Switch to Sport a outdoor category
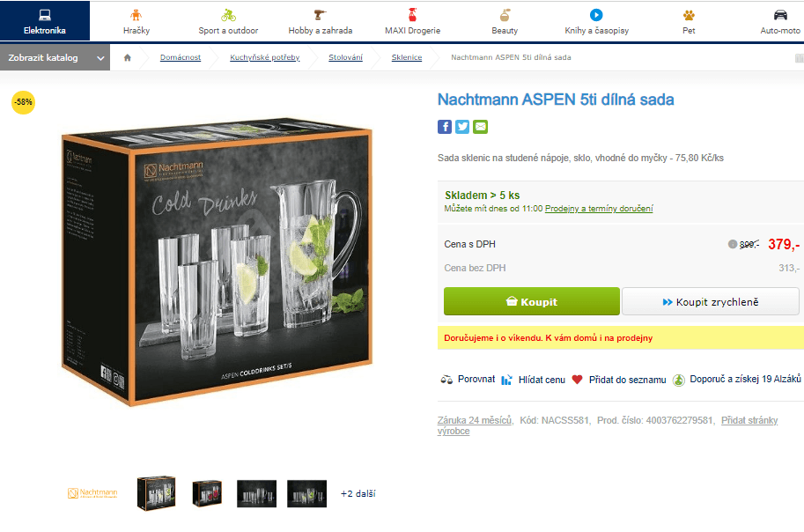 click(x=228, y=21)
